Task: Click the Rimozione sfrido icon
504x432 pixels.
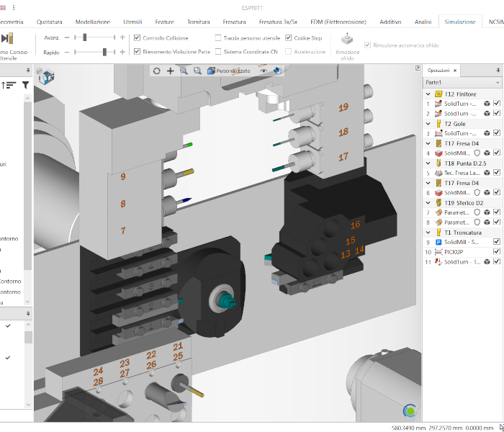Action: pos(347,40)
